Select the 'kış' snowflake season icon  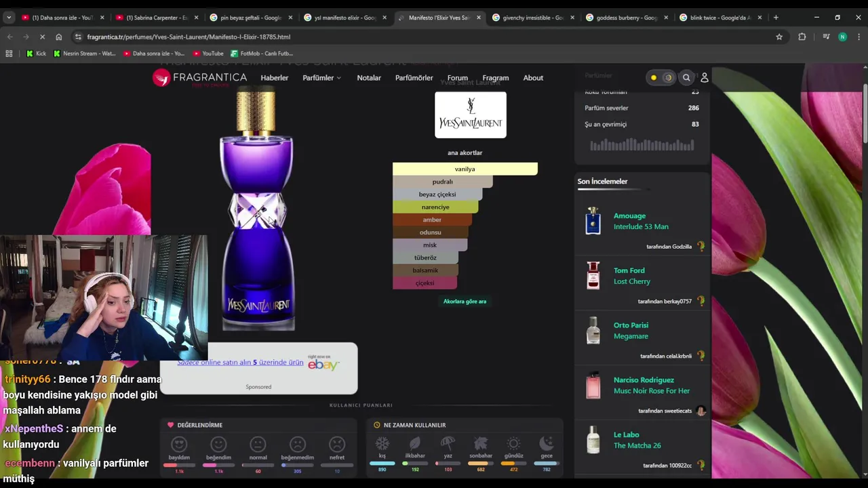[382, 443]
